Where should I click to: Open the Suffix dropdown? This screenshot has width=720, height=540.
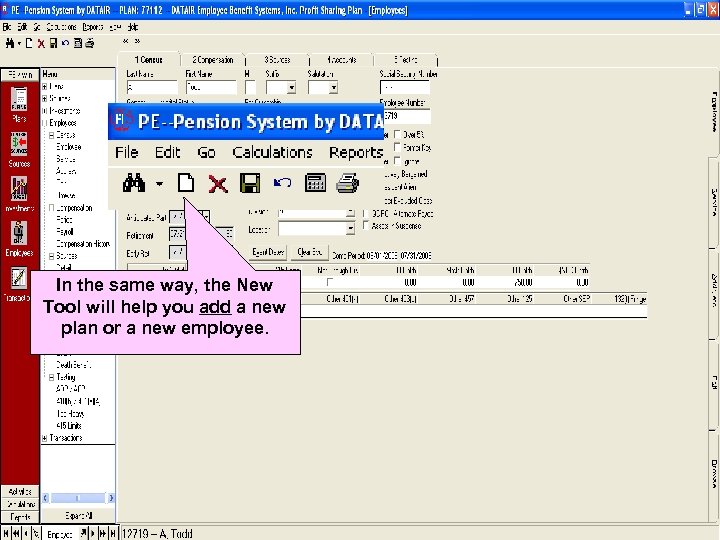click(291, 87)
